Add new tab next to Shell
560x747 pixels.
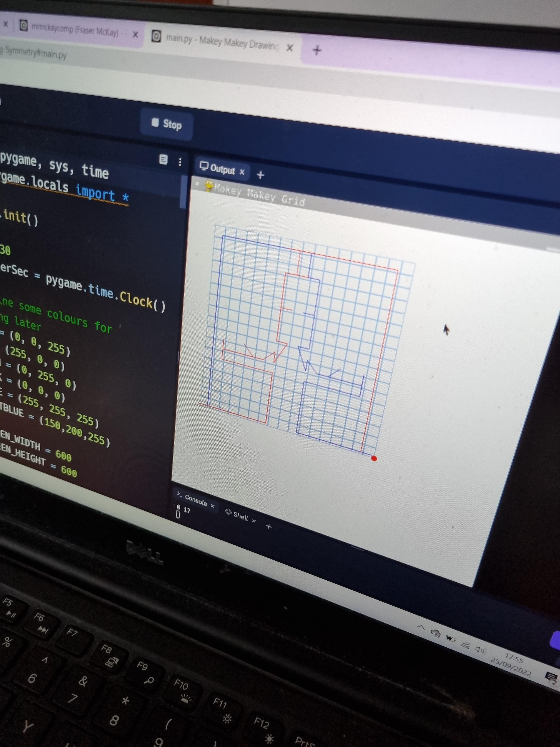269,526
